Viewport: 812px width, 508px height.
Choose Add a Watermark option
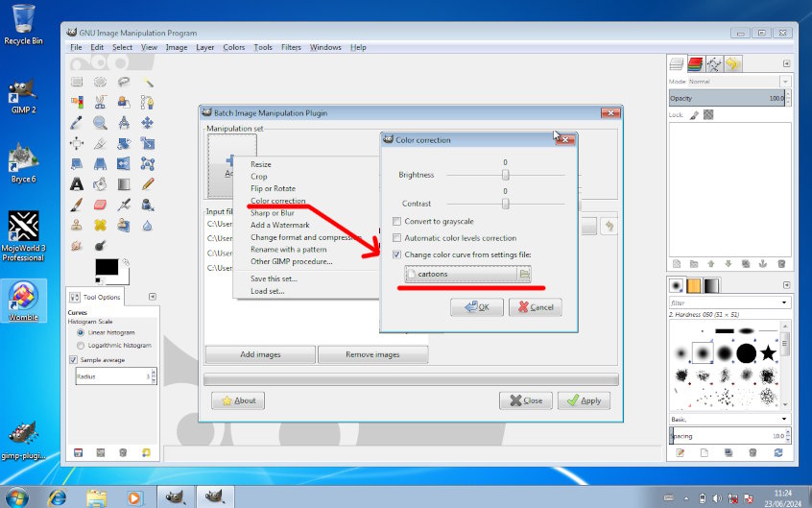[280, 225]
